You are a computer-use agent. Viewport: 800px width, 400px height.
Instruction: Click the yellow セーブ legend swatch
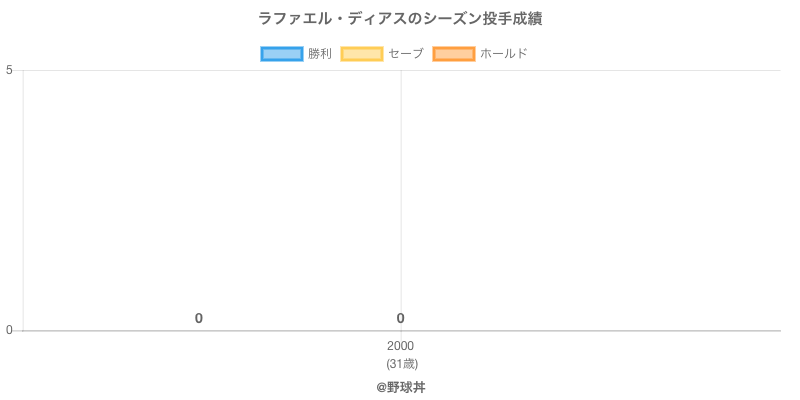(x=361, y=54)
